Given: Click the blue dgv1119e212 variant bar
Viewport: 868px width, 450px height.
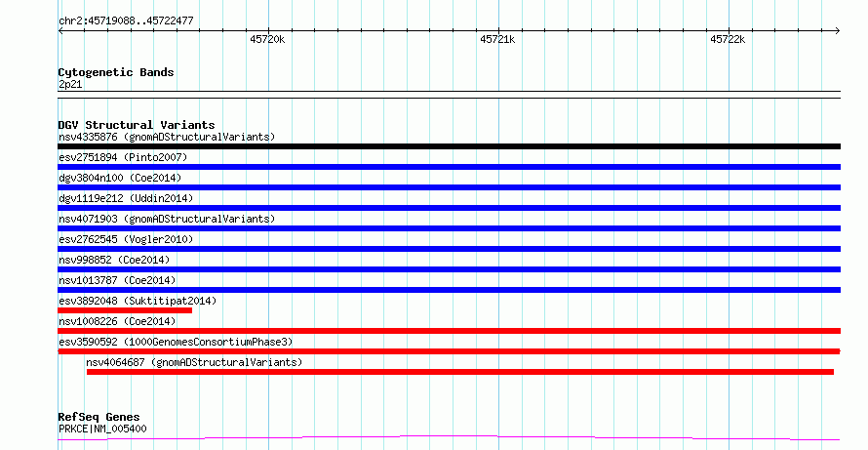Looking at the screenshot, I should point(449,208).
